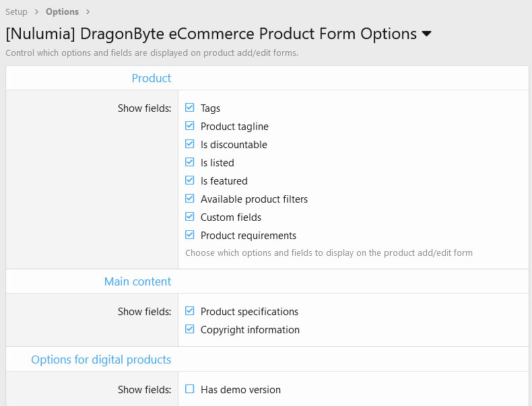This screenshot has width=532, height=406.
Task: Uncheck Available product filters
Action: [x=190, y=199]
